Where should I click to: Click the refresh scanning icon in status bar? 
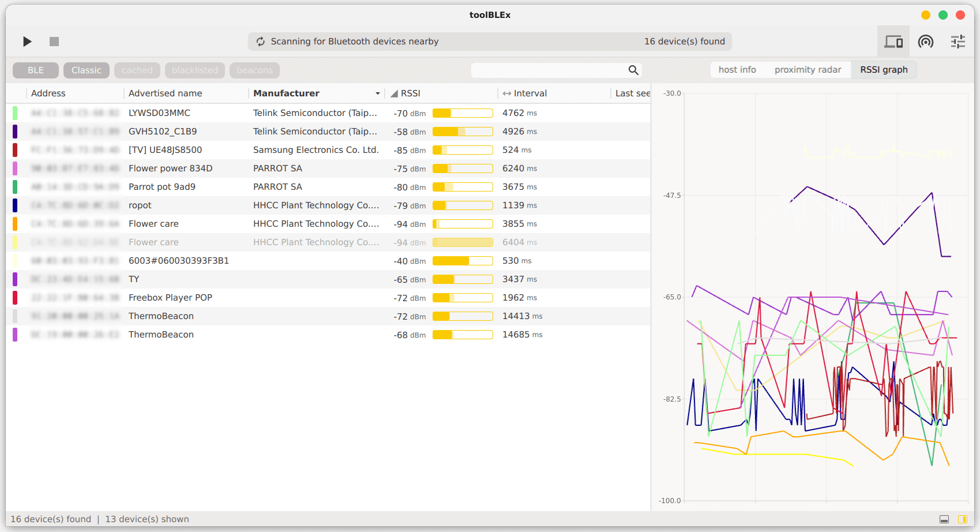[x=261, y=42]
